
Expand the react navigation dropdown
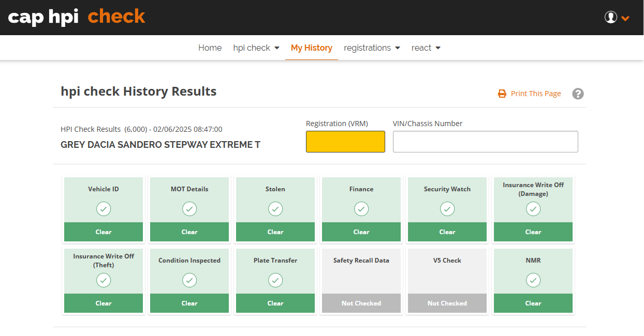(426, 48)
